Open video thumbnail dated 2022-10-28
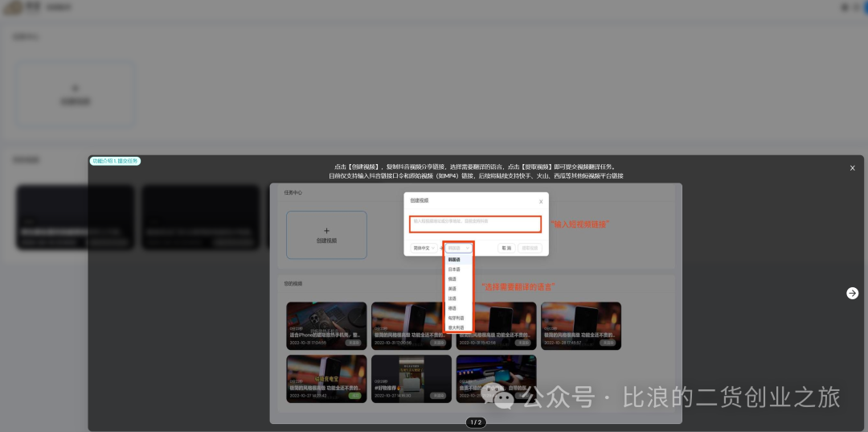This screenshot has width=868, height=432. click(580, 325)
